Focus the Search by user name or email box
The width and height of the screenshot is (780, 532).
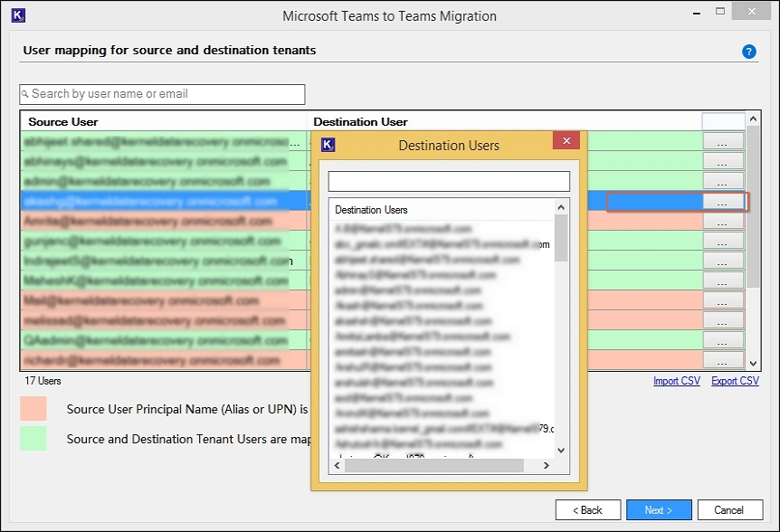[162, 94]
